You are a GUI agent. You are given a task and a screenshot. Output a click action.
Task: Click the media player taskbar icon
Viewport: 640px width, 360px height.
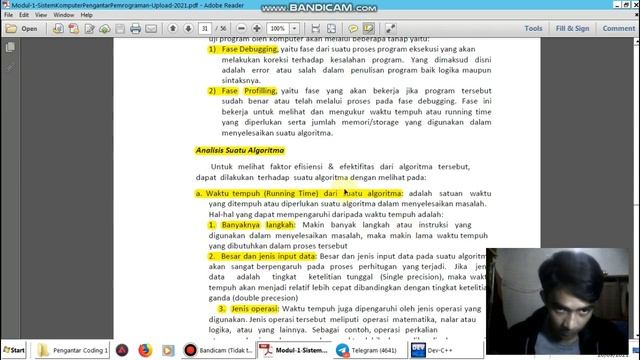pos(168,350)
